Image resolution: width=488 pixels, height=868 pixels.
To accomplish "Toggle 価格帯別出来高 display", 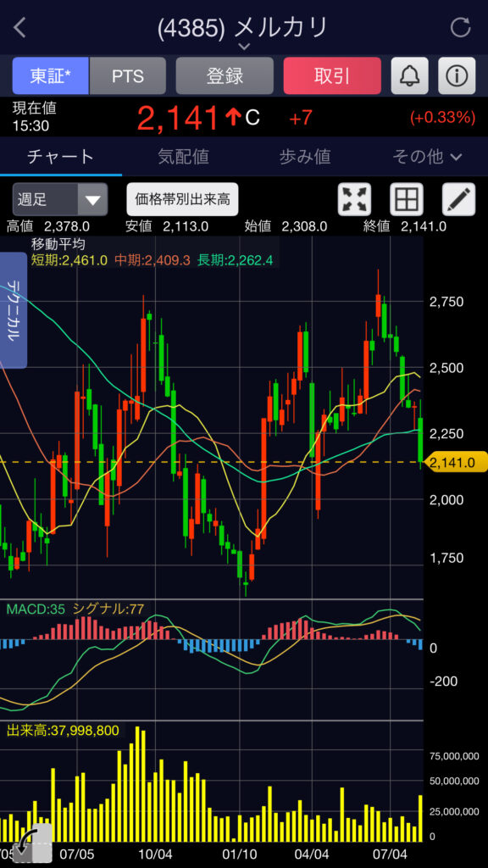I will 183,199.
